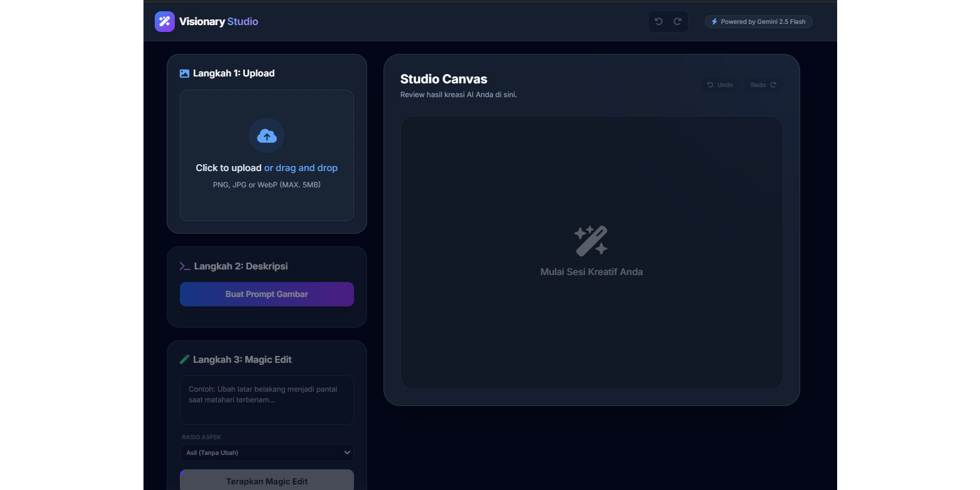Screen dimensions: 980x490
Task: Click the image icon beside Langkah 1
Action: click(x=184, y=73)
